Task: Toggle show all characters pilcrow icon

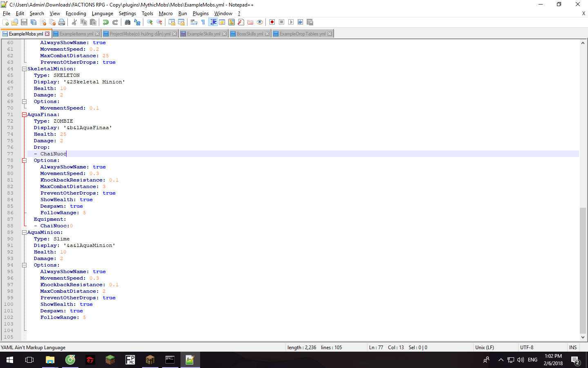Action: [x=203, y=22]
